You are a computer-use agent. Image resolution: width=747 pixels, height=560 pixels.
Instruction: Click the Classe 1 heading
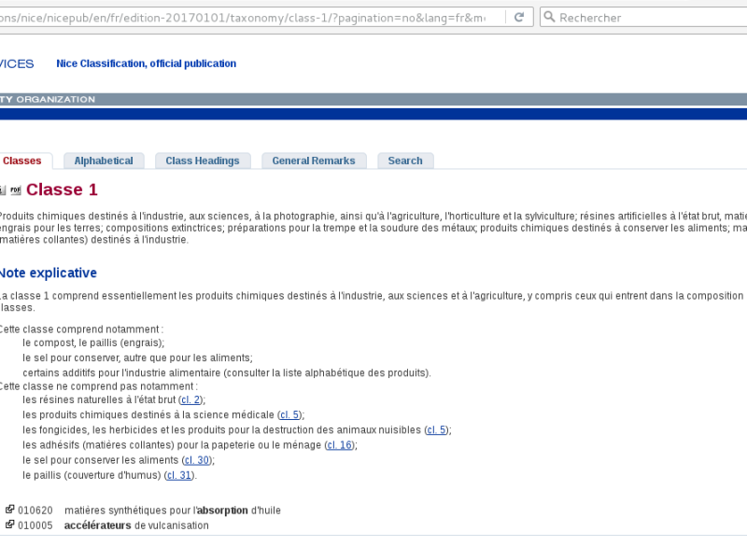pyautogui.click(x=62, y=190)
